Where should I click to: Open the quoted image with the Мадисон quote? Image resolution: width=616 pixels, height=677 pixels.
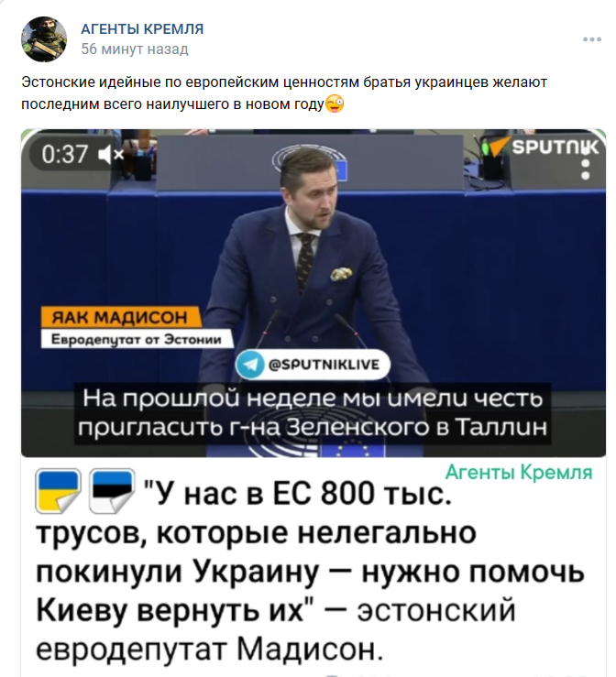(313, 567)
